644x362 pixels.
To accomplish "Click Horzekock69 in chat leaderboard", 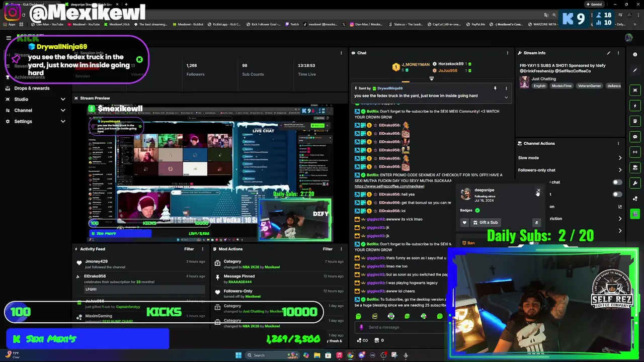I will (451, 64).
